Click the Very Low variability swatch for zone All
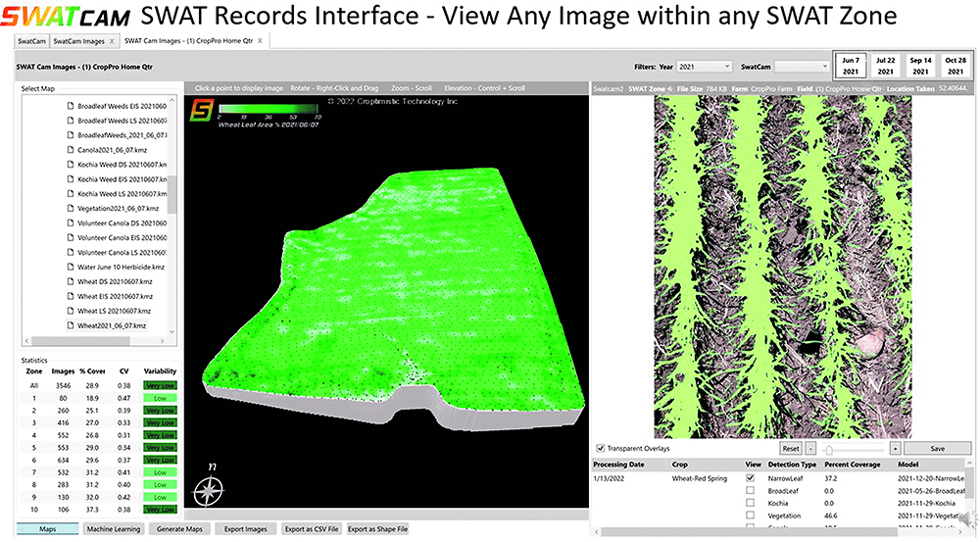This screenshot has width=980, height=542. [x=160, y=386]
